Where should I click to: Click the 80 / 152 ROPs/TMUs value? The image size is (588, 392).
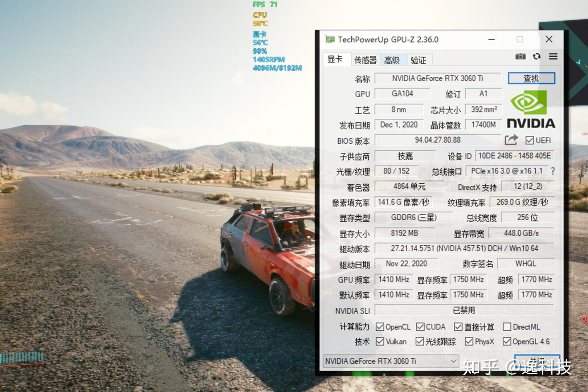coord(396,171)
